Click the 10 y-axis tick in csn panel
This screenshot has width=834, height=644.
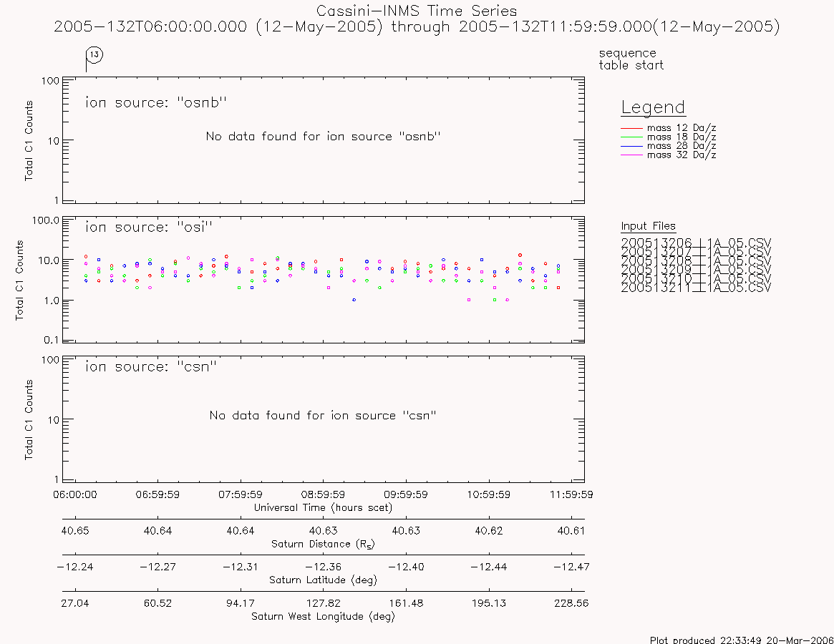53,420
